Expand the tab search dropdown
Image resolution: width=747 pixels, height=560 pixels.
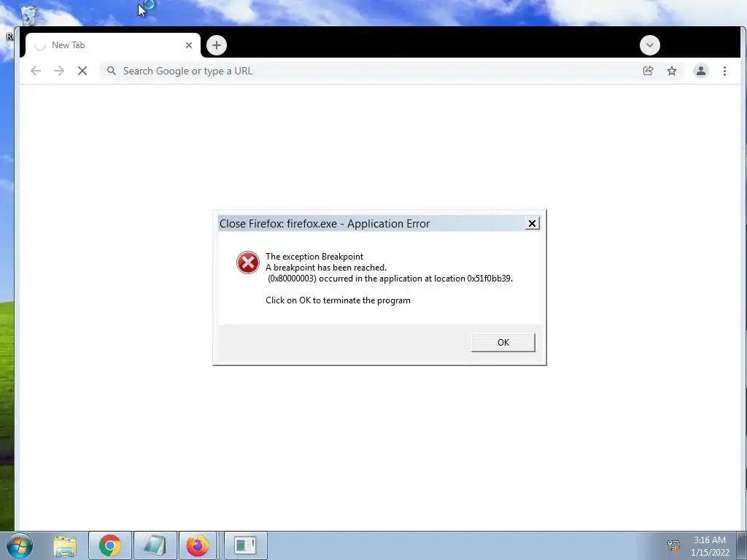tap(650, 45)
